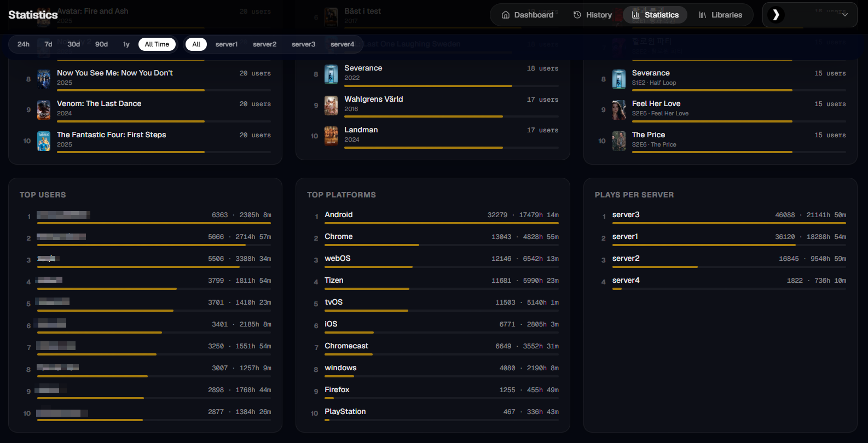Open The Fantastic Four: First Steps title
This screenshot has height=443, width=868.
point(112,135)
